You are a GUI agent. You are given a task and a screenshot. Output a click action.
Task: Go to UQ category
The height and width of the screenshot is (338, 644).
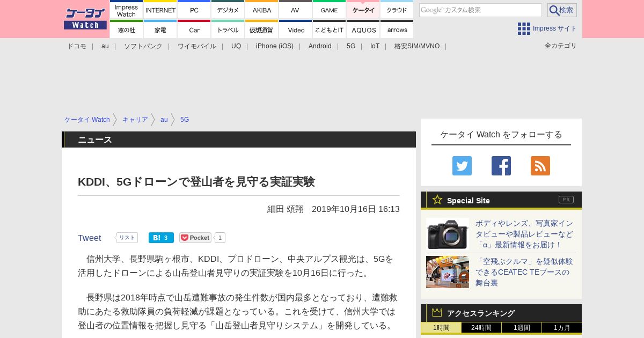[236, 46]
